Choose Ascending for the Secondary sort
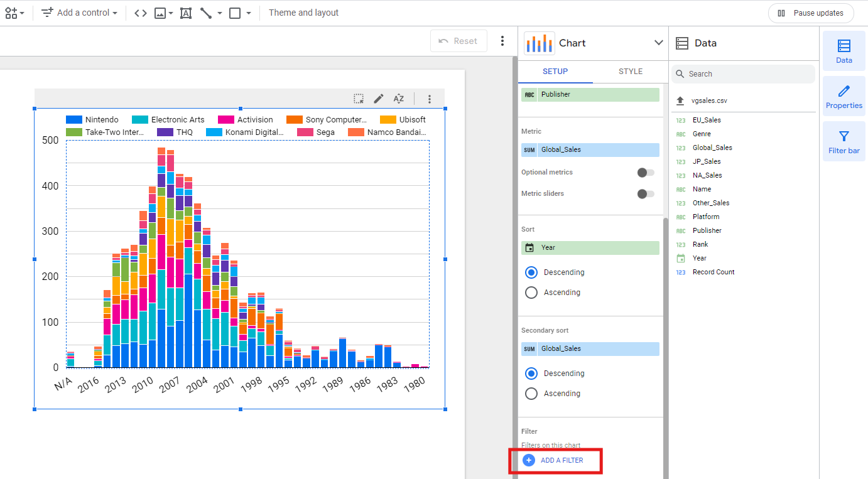The height and width of the screenshot is (479, 868). (x=531, y=394)
